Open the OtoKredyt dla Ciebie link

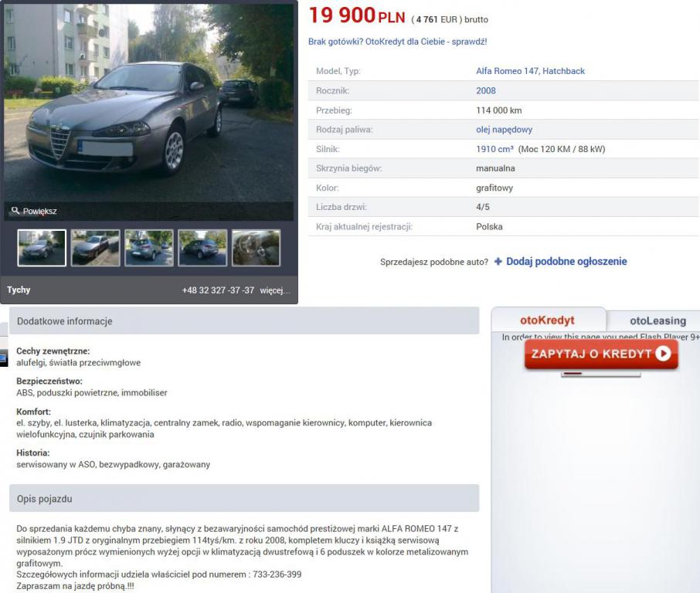click(x=397, y=42)
